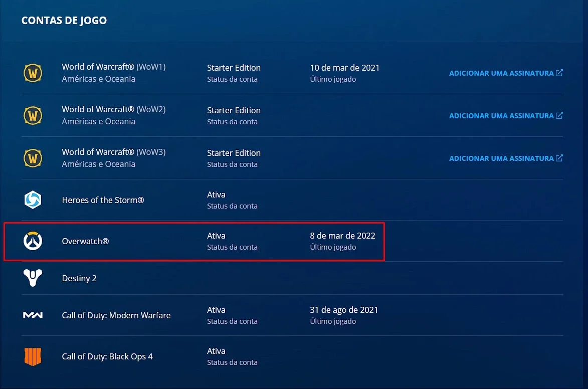
Task: Click Último jogado label in Overwatch row
Action: click(333, 247)
